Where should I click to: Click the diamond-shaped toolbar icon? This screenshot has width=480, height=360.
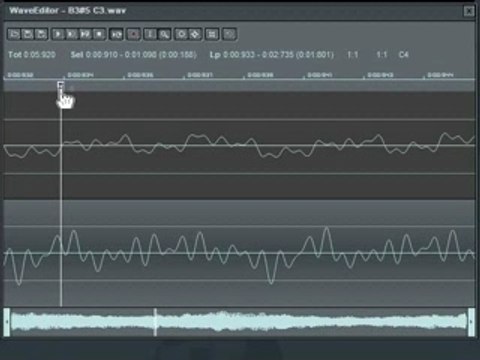click(195, 34)
